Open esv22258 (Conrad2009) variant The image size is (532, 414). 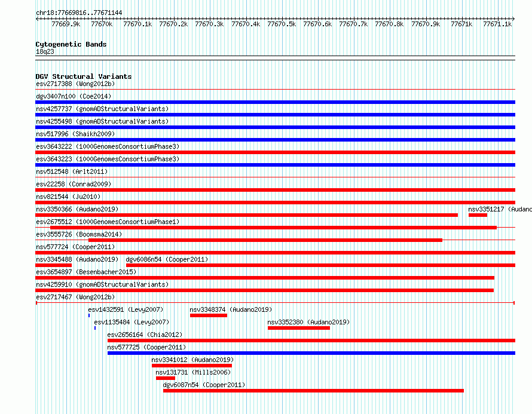74,184
